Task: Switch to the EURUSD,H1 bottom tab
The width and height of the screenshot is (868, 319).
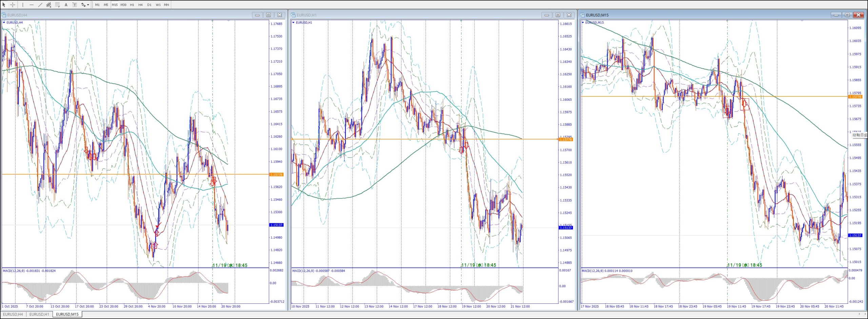Action: [39, 314]
